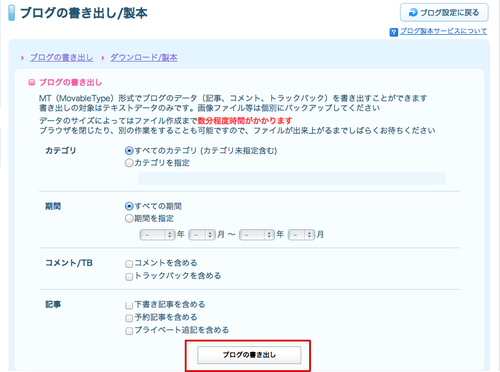Screen dimensions: 500x372
Task: Click the blue question mark help icon
Action: 394,32
